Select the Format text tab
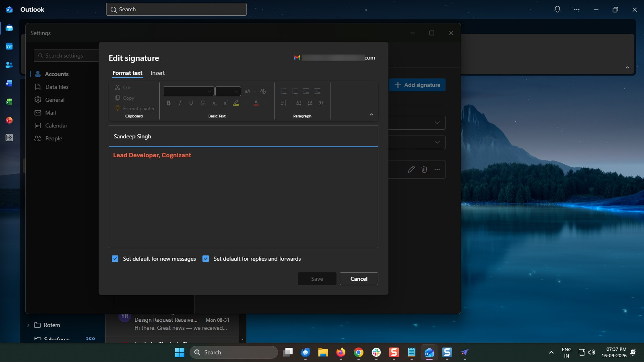644x362 pixels. (127, 73)
